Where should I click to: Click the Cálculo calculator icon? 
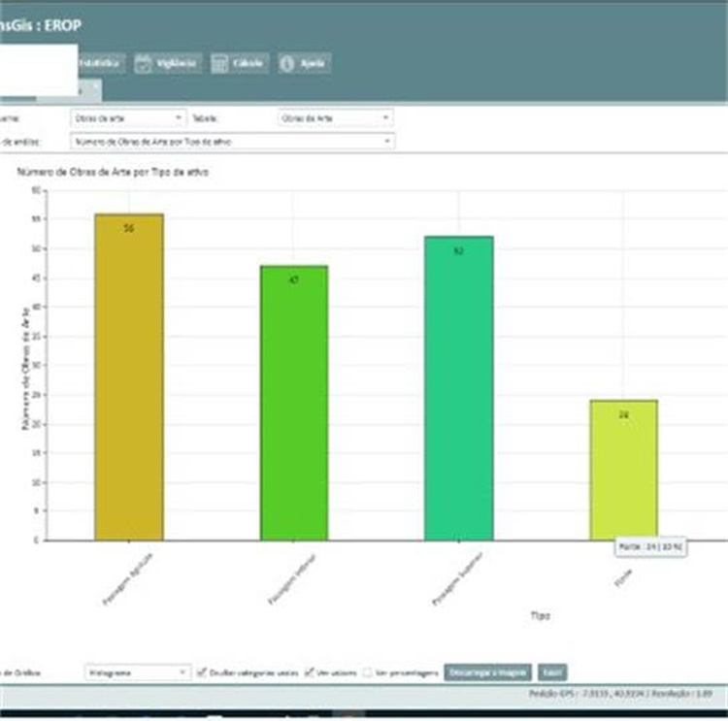pyautogui.click(x=220, y=63)
